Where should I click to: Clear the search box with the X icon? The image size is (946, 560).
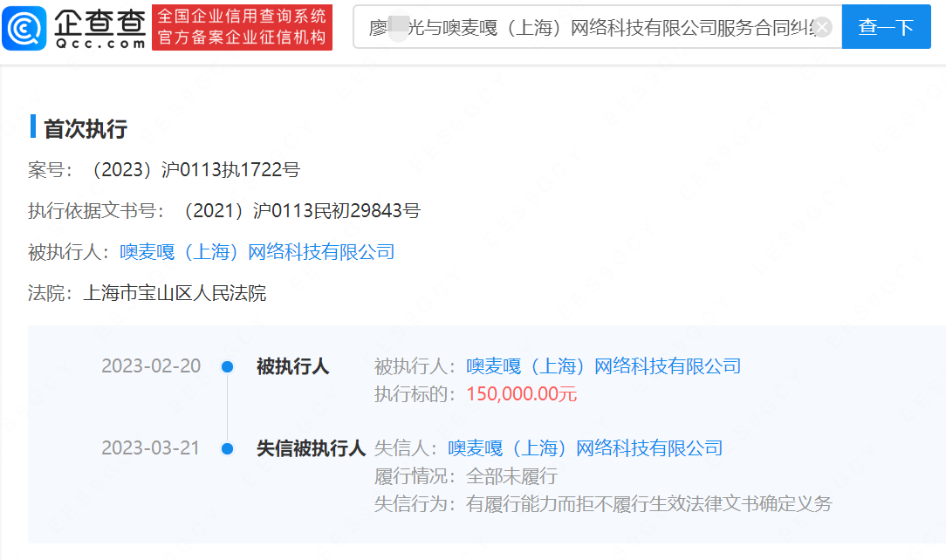tap(822, 28)
